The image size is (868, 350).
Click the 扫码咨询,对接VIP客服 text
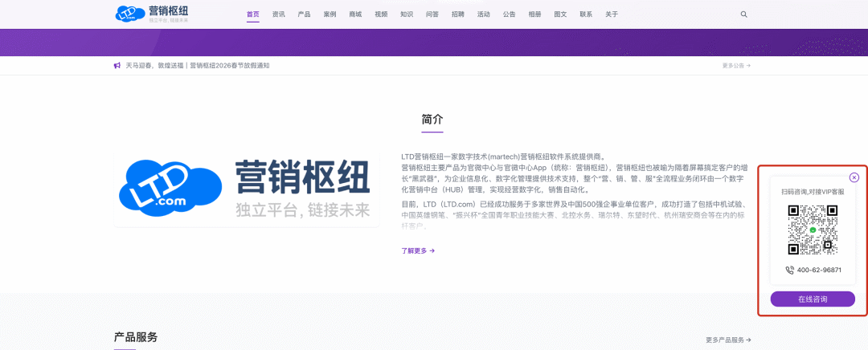tap(813, 192)
